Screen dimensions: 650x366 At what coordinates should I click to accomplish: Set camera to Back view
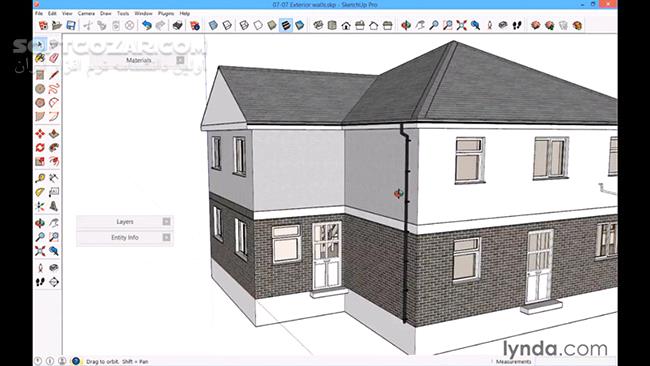pos(374,25)
